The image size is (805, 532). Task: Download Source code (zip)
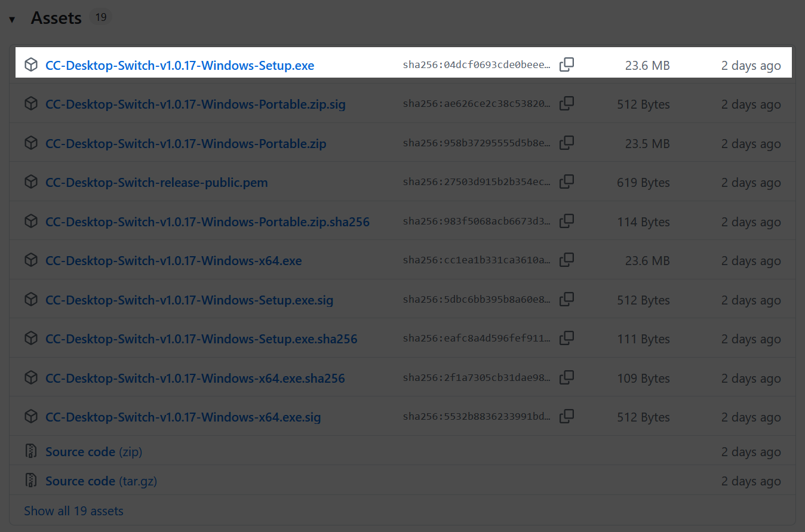[x=94, y=452]
